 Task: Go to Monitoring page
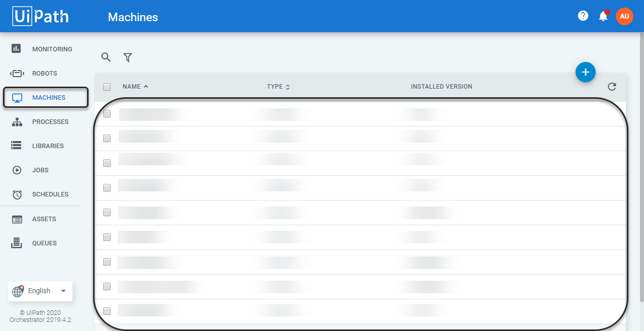point(52,49)
